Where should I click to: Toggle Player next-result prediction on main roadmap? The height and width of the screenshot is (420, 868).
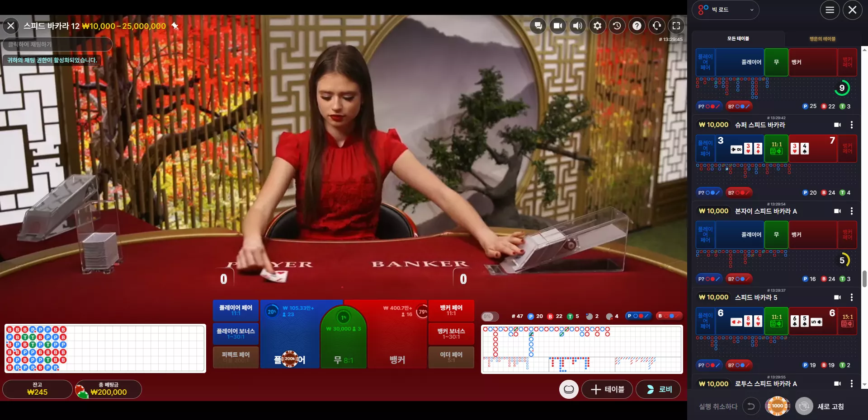click(x=638, y=316)
